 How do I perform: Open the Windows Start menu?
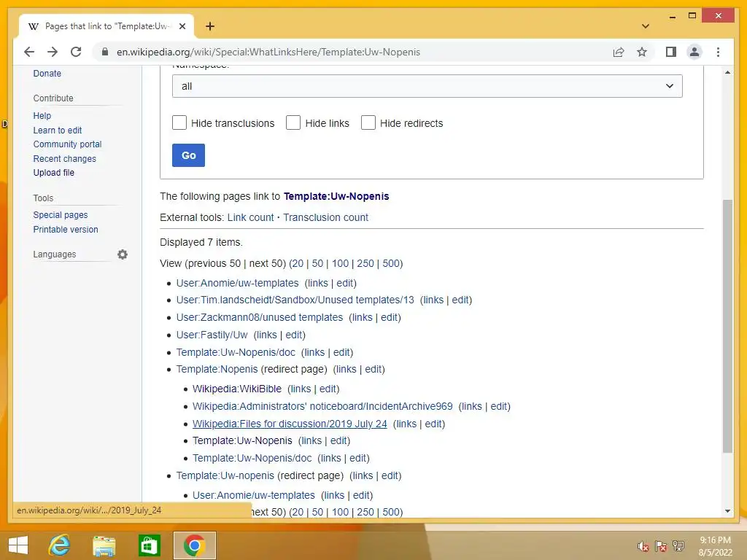coord(18,545)
